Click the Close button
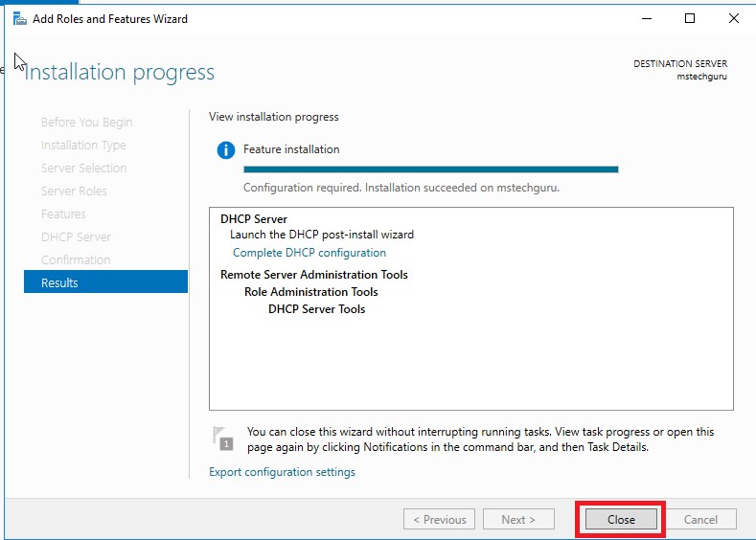 [621, 519]
